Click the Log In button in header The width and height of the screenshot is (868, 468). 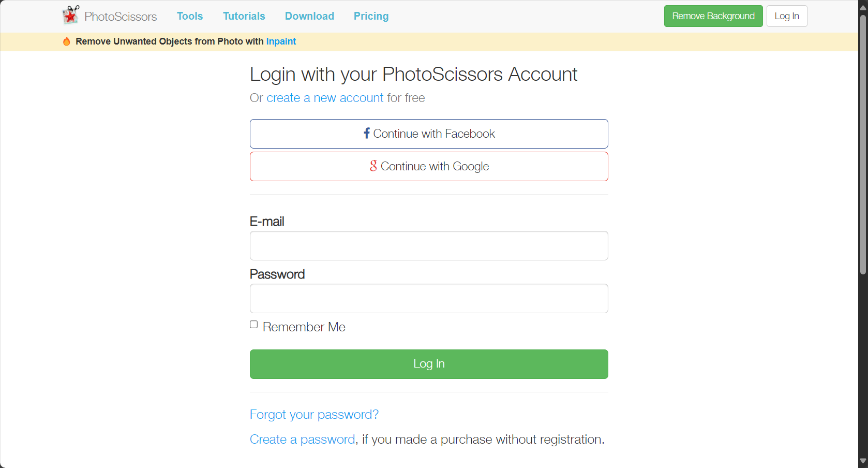[787, 16]
